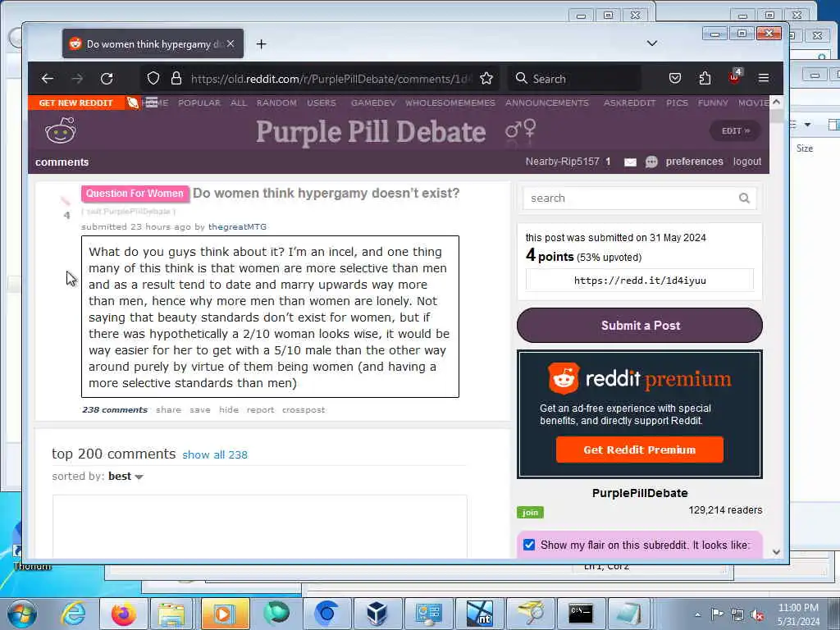Open POPULAR in the top subreddit bar
Screen dimensions: 840x630
pos(199,103)
